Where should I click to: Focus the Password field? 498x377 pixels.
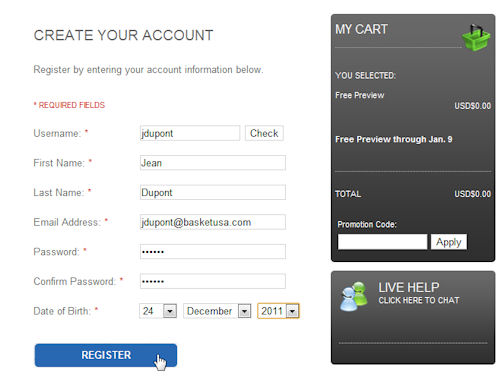click(x=213, y=252)
